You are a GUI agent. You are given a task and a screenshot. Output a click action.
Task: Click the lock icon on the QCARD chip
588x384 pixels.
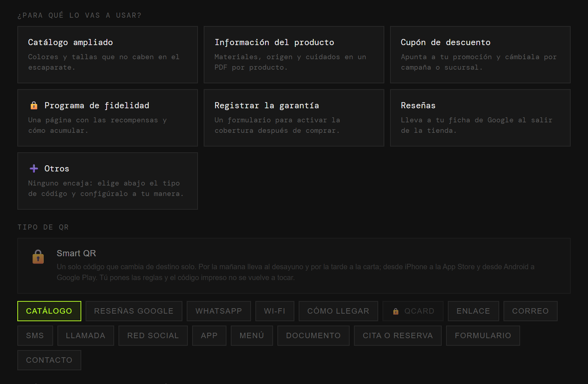pyautogui.click(x=396, y=311)
